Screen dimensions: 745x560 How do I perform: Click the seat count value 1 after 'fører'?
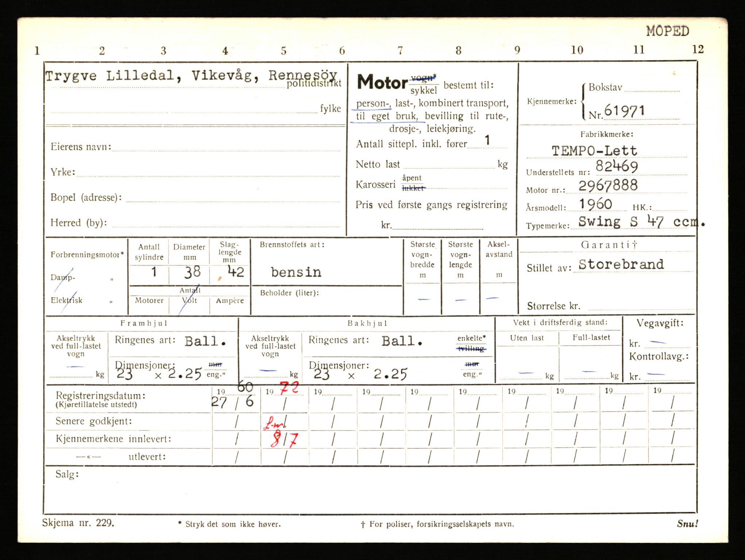click(x=487, y=140)
